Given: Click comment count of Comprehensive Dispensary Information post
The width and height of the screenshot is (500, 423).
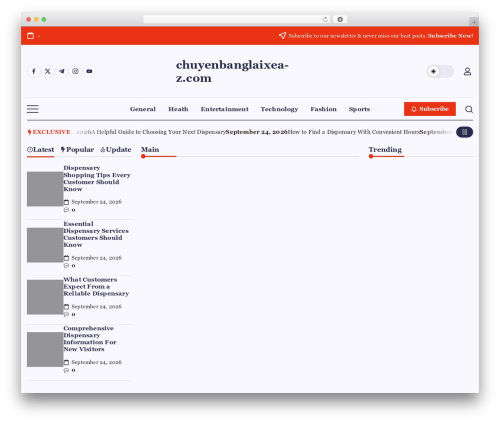Looking at the screenshot, I should (x=69, y=370).
